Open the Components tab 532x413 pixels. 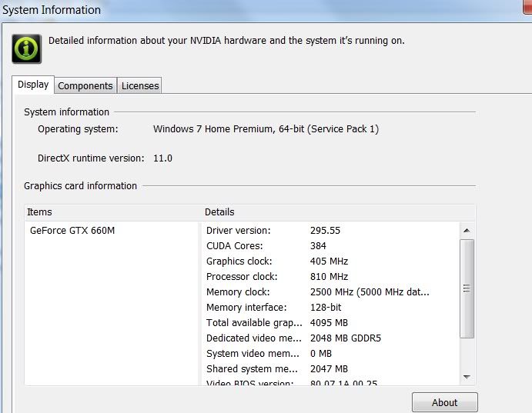[85, 85]
